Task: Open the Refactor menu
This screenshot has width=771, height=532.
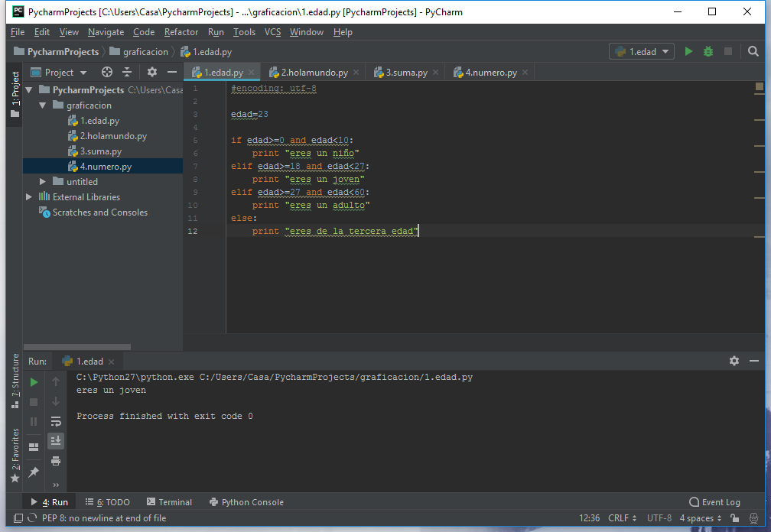Action: coord(181,32)
